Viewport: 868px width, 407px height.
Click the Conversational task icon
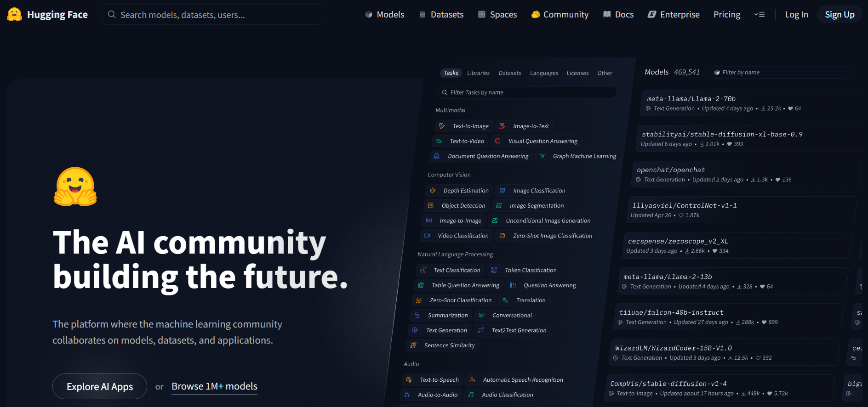[481, 315]
